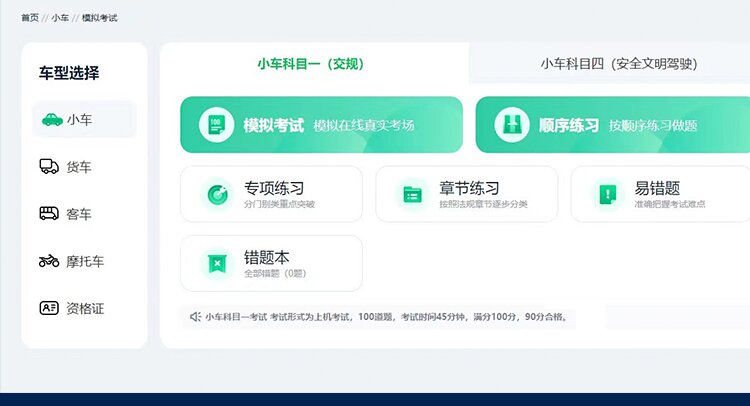Switch to 小车科目一（交规）tab
Image resolution: width=750 pixels, height=406 pixels.
(x=310, y=64)
